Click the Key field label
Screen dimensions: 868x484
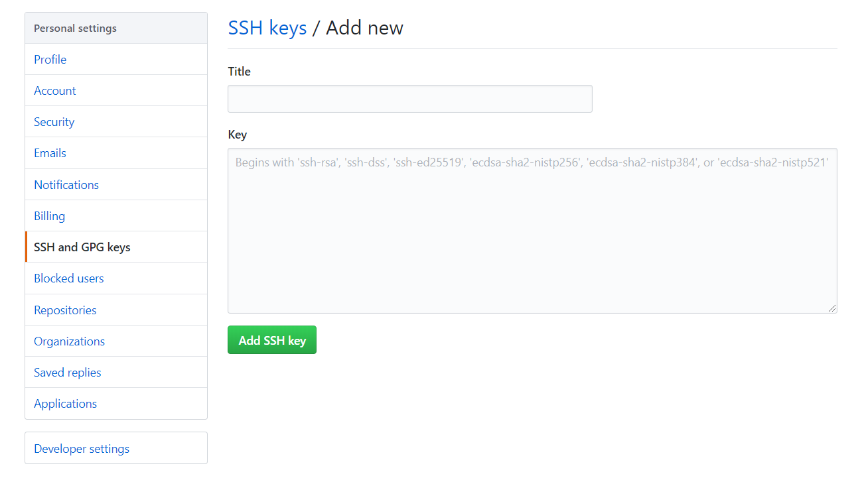tap(238, 135)
